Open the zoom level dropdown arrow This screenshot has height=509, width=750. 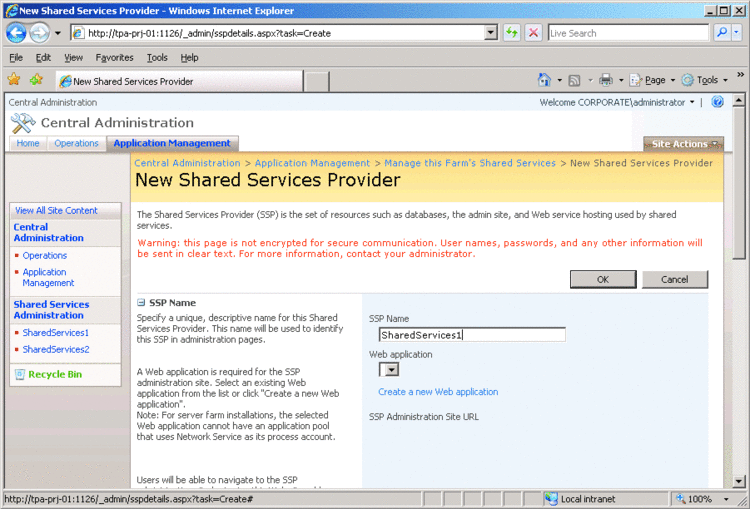tap(727, 499)
